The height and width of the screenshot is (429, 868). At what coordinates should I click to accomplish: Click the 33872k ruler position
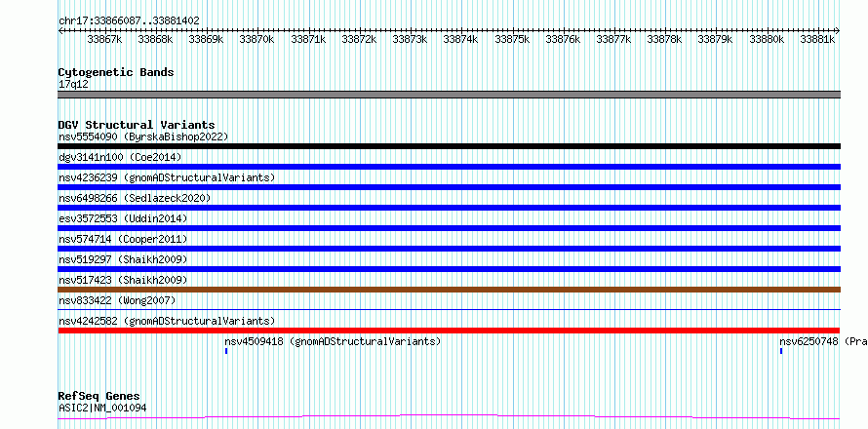pos(359,39)
